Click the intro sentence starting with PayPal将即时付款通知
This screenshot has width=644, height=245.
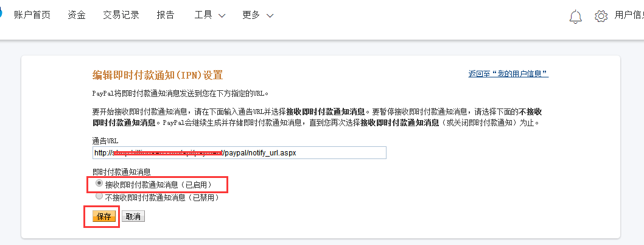[180, 94]
